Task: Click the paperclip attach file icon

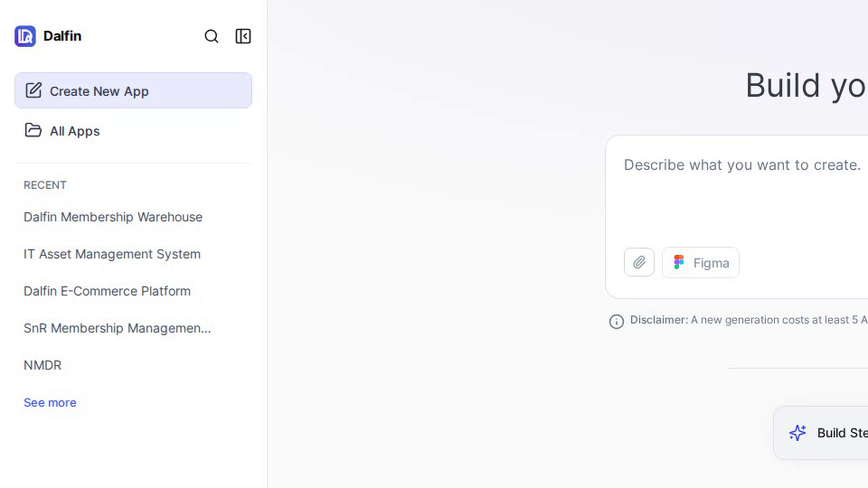Action: (x=639, y=262)
